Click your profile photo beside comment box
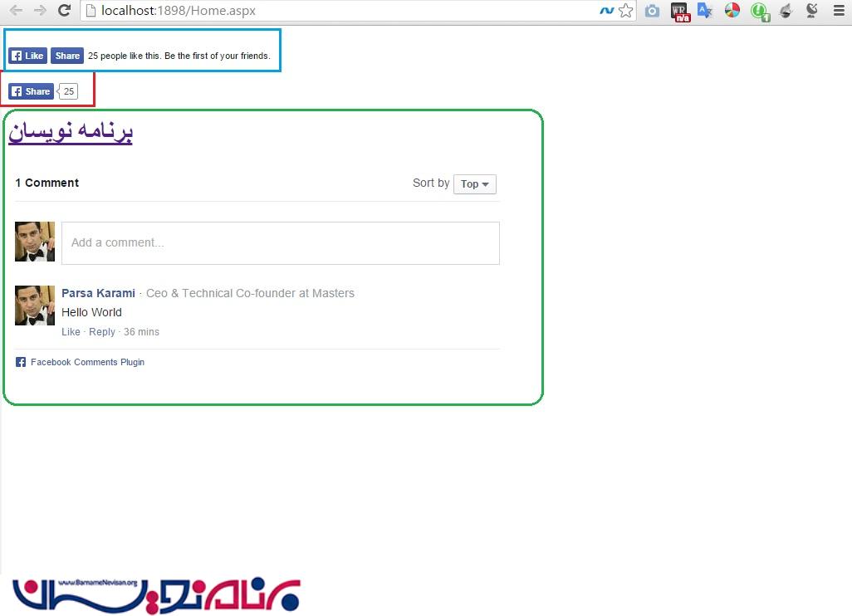This screenshot has width=852, height=616. pos(35,242)
